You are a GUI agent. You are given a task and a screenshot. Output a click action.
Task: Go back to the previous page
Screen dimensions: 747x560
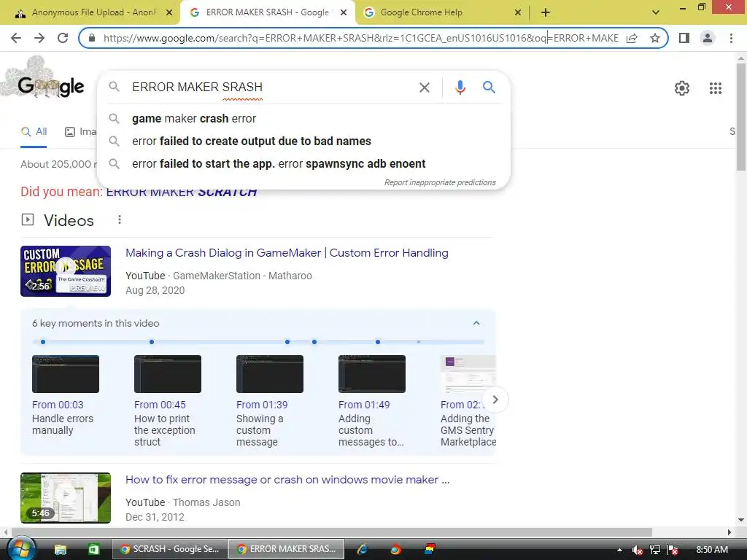click(16, 38)
